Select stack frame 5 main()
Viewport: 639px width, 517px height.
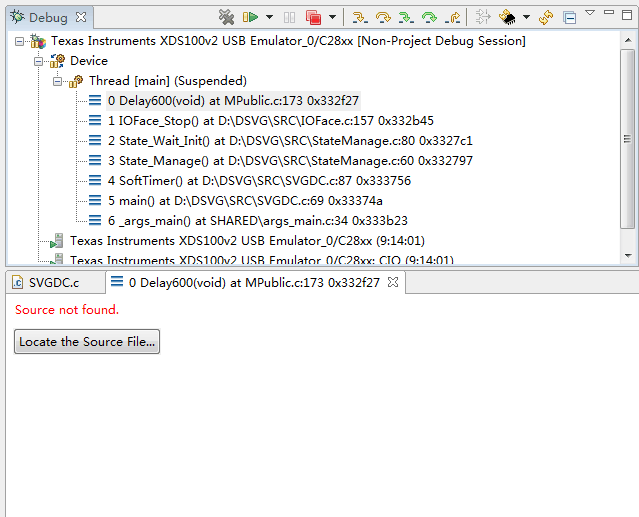pyautogui.click(x=245, y=200)
